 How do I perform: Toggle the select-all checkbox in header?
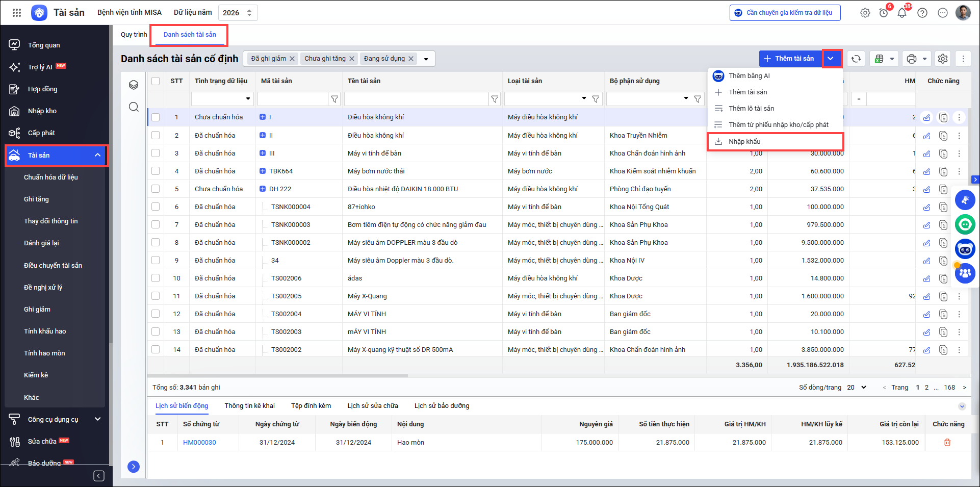pos(156,81)
